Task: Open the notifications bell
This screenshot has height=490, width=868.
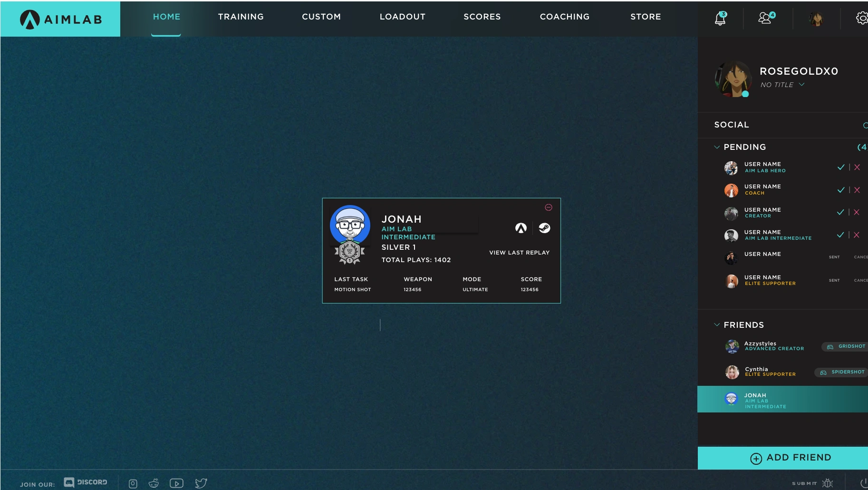Action: pyautogui.click(x=721, y=18)
